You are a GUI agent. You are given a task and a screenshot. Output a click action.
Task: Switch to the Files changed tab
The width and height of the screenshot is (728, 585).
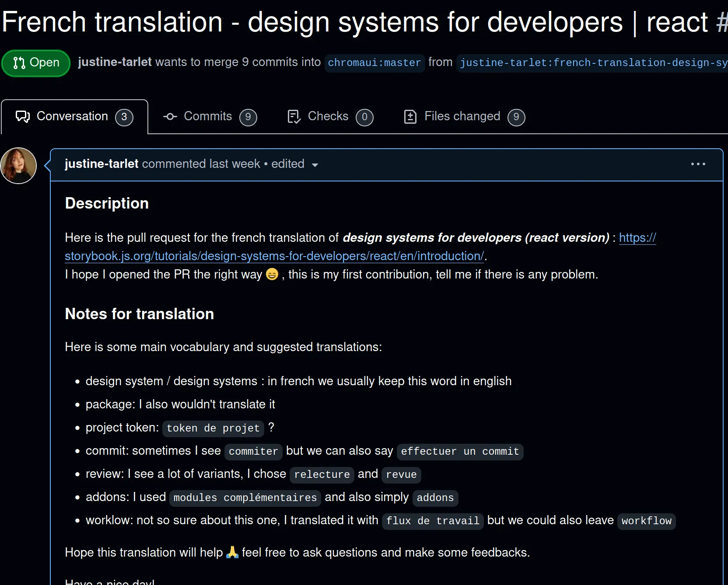(464, 117)
